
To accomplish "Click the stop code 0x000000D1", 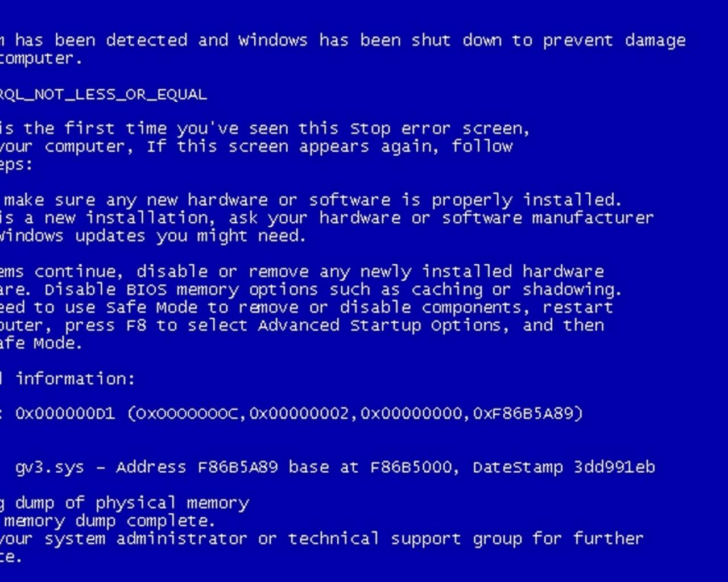I will 65,413.
